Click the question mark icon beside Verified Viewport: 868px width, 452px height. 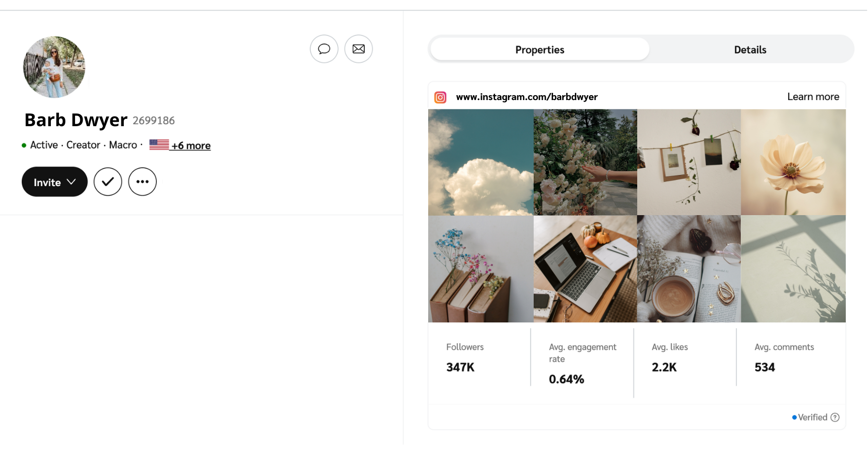[x=835, y=417]
